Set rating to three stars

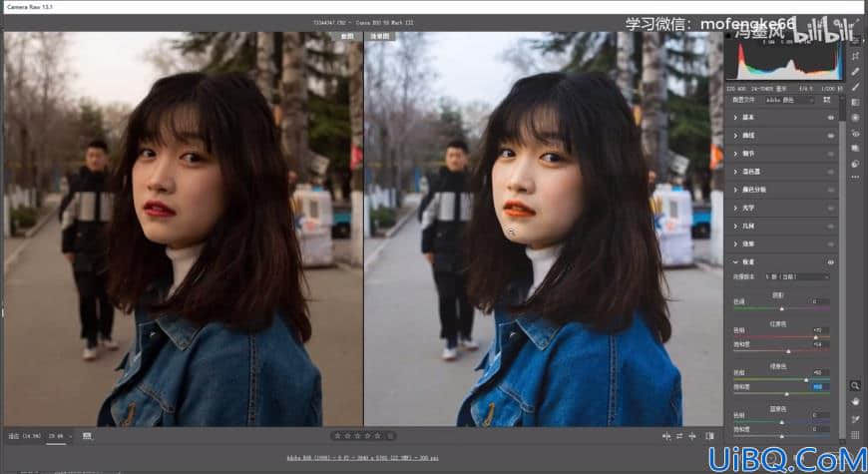pyautogui.click(x=357, y=436)
